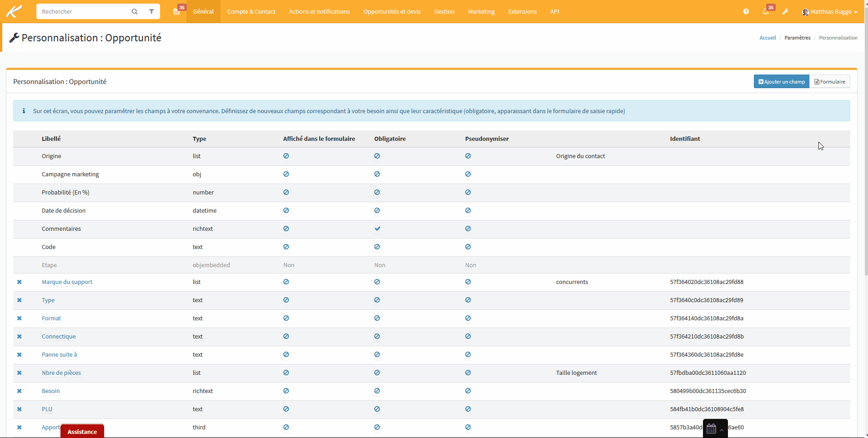Toggle form display for Origine
The image size is (868, 438).
click(286, 156)
